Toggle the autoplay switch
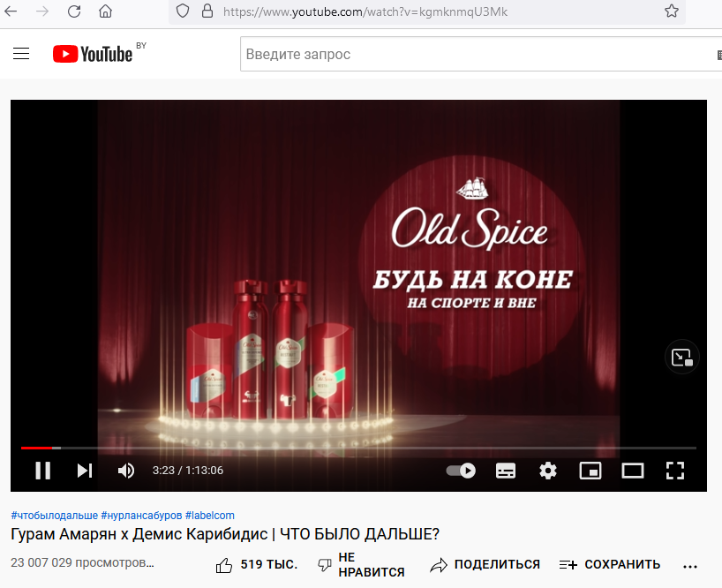Screen dimensions: 722x588 pyautogui.click(x=461, y=471)
